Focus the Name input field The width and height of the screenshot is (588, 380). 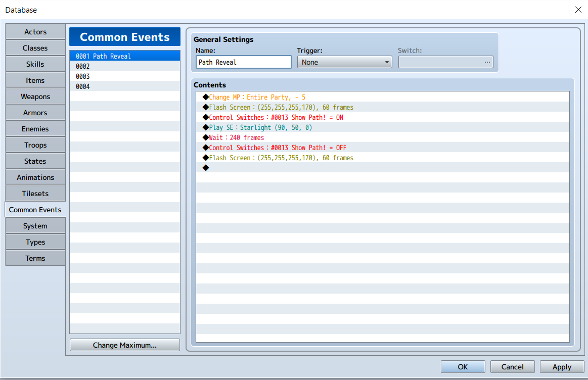click(x=243, y=62)
